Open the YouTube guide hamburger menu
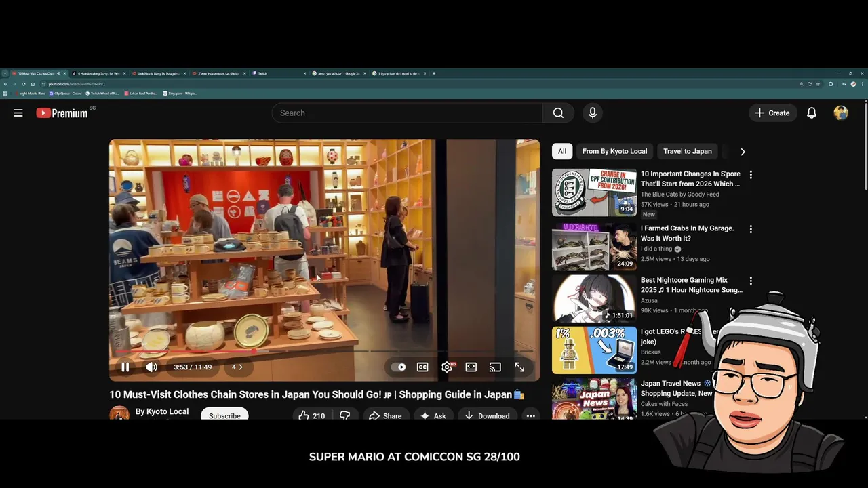868x488 pixels. 18,113
